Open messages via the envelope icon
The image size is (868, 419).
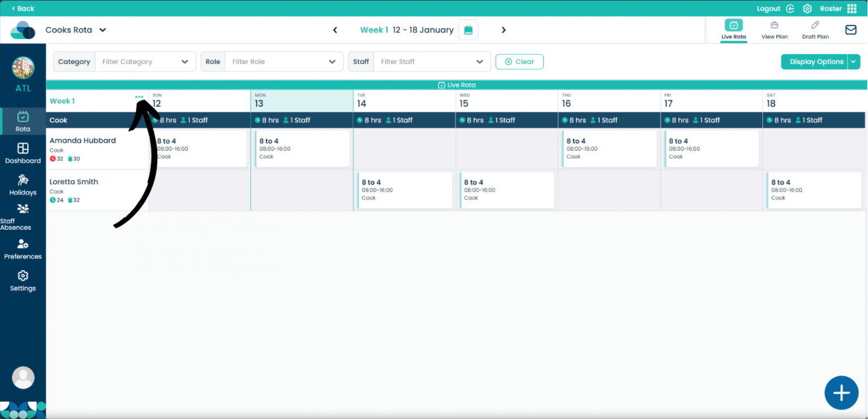(850, 29)
